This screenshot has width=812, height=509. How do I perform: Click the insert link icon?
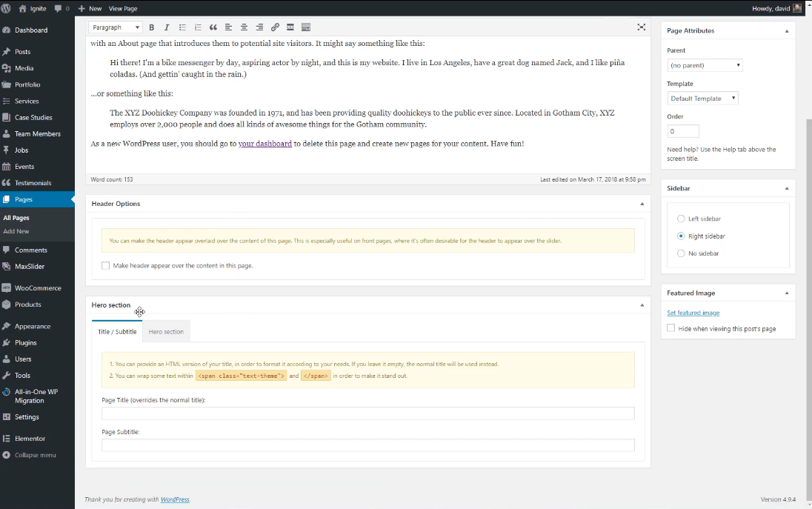coord(275,27)
